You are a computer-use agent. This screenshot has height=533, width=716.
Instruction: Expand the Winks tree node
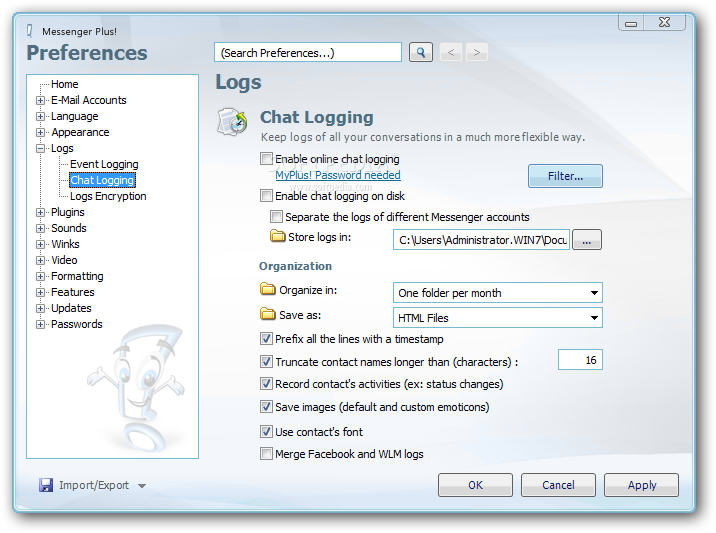[41, 244]
